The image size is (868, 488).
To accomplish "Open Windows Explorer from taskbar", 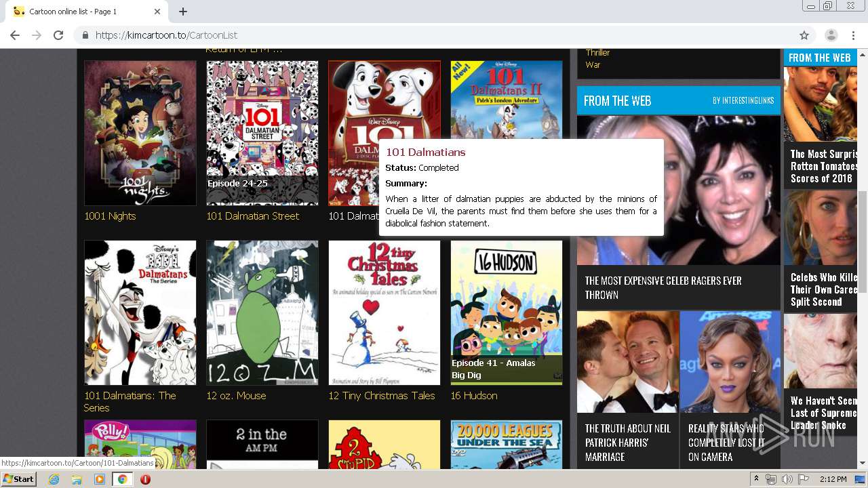I will [x=77, y=479].
